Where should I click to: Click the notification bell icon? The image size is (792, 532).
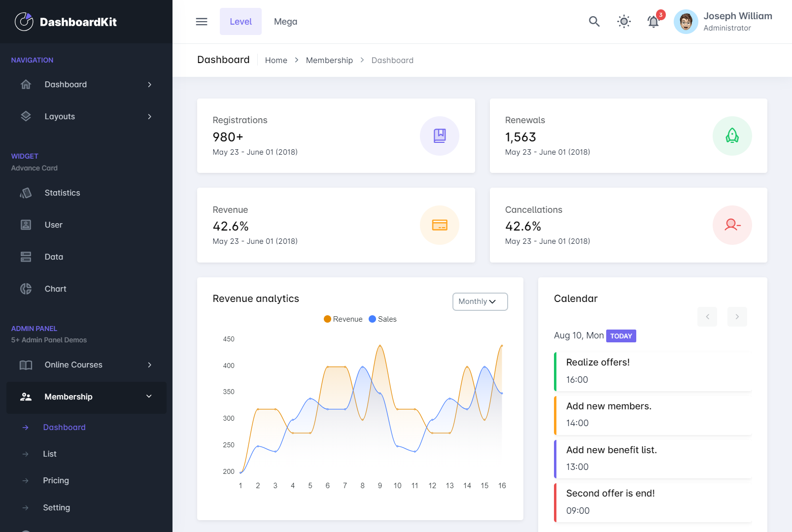(x=653, y=22)
